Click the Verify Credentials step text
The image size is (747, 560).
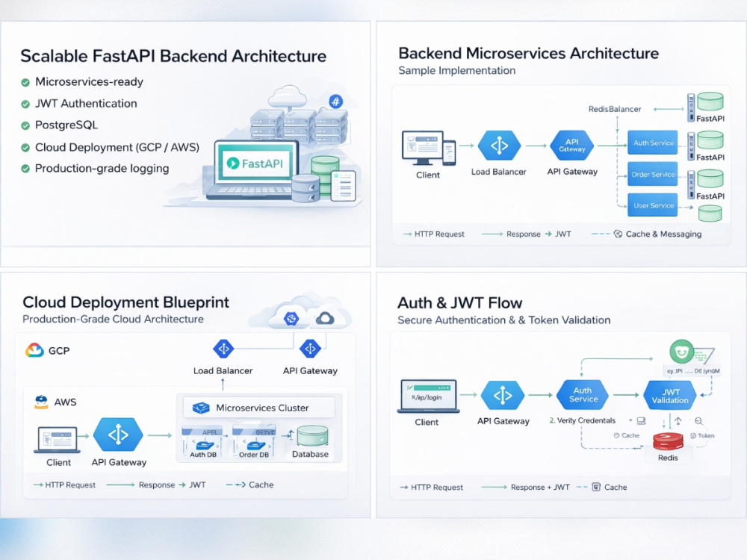[x=583, y=420]
